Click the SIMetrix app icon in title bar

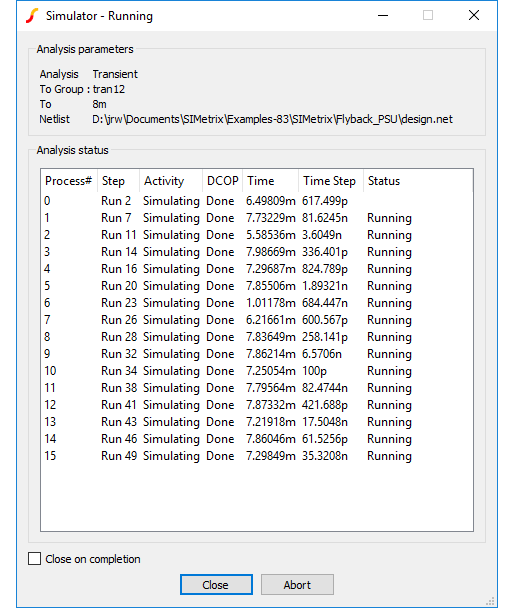(x=32, y=16)
